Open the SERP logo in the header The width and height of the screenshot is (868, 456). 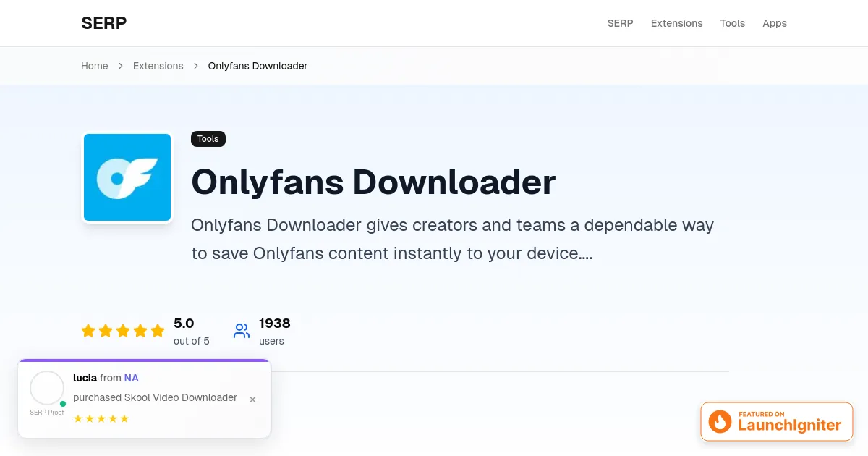tap(104, 23)
